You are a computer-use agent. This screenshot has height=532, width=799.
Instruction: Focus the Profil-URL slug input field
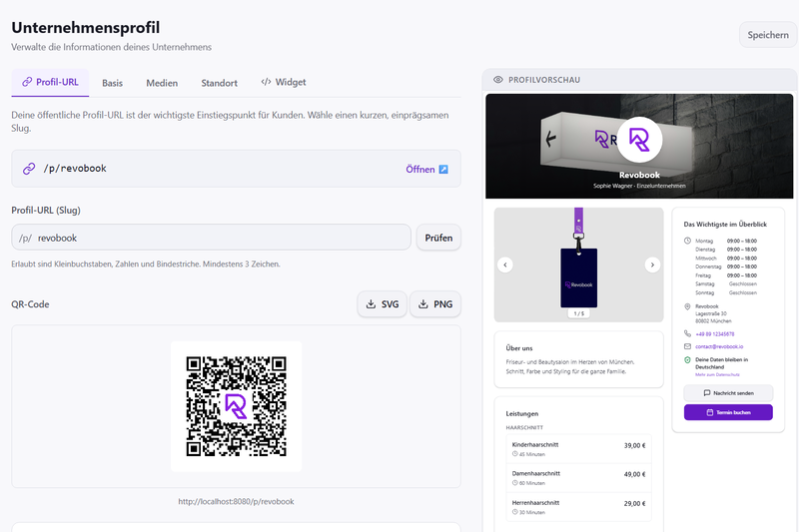(211, 238)
